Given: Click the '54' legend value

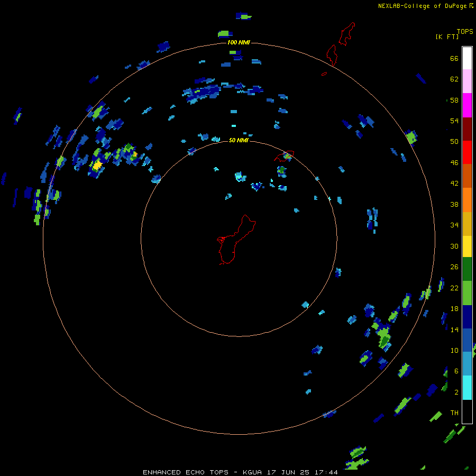Looking at the screenshot, I should [x=454, y=121].
